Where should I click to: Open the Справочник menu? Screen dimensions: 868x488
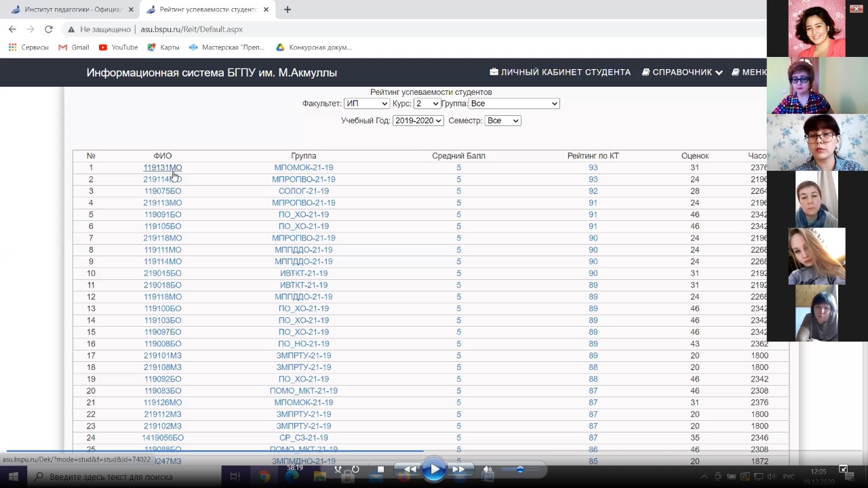[682, 72]
